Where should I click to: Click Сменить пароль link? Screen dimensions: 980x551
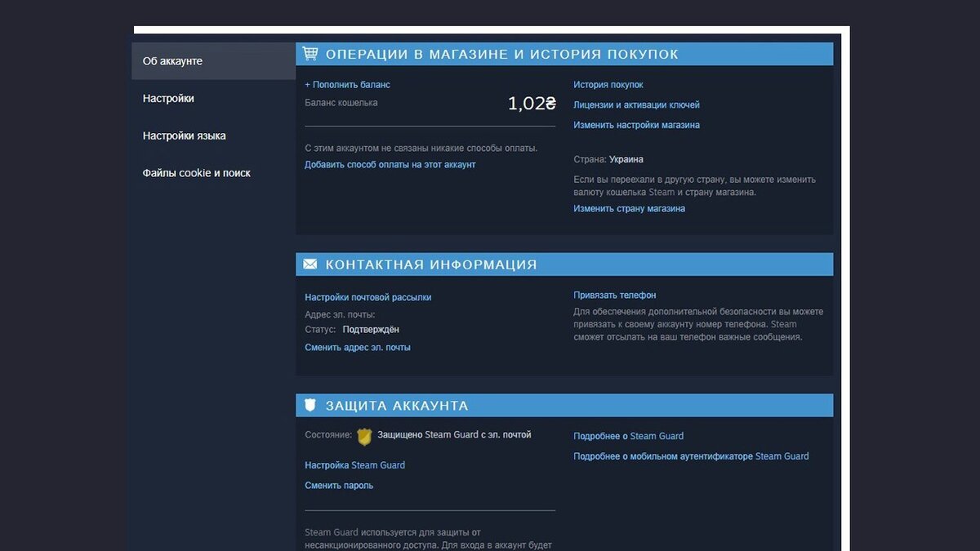click(339, 486)
